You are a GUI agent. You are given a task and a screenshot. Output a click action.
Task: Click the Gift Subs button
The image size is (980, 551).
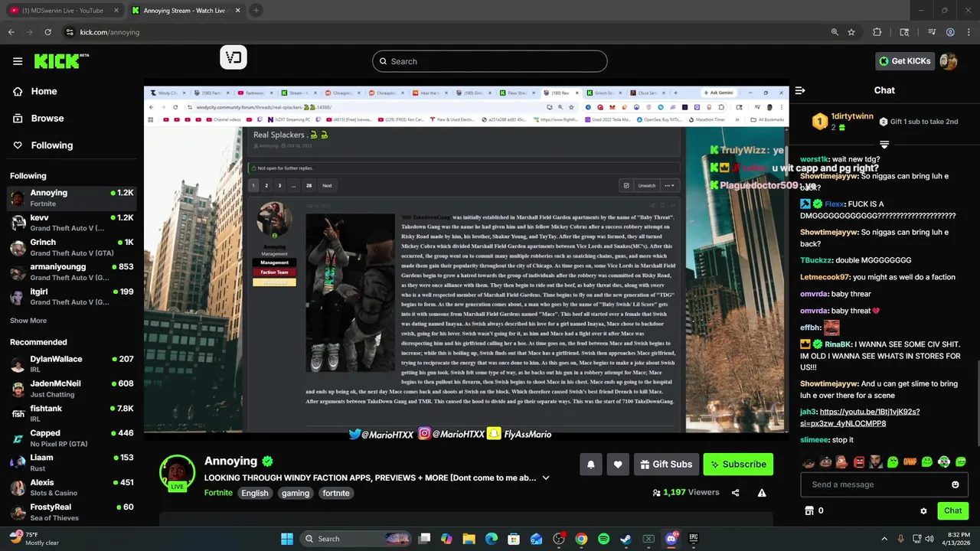666,464
